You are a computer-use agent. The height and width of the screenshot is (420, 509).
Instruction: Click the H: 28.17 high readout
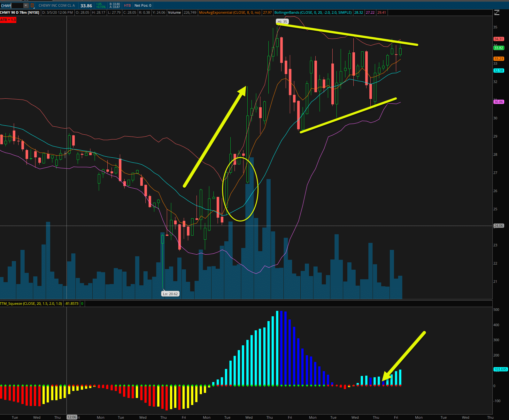coord(98,12)
